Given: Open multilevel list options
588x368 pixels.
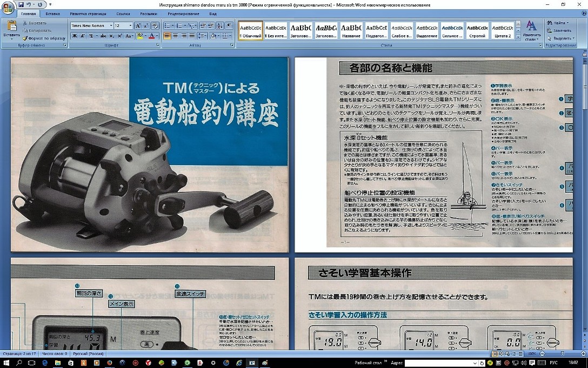Looking at the screenshot, I should coord(192,25).
